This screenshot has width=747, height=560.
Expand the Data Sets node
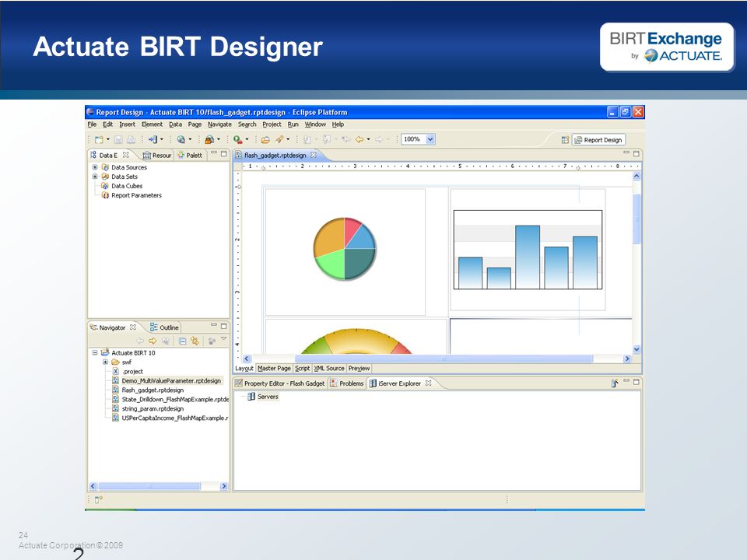[95, 177]
